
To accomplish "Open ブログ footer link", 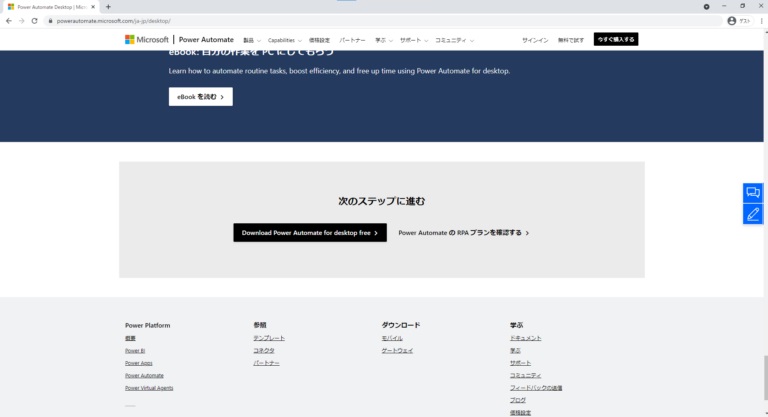I will pyautogui.click(x=518, y=400).
